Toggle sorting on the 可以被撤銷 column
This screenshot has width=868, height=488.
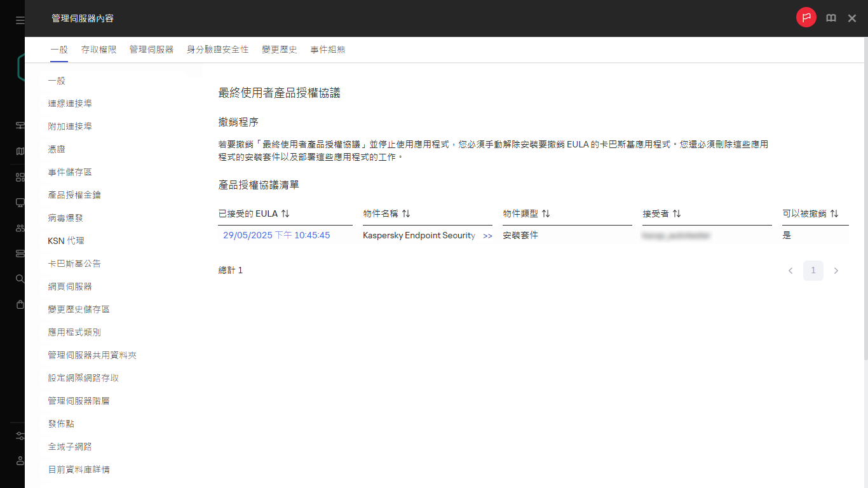point(833,213)
